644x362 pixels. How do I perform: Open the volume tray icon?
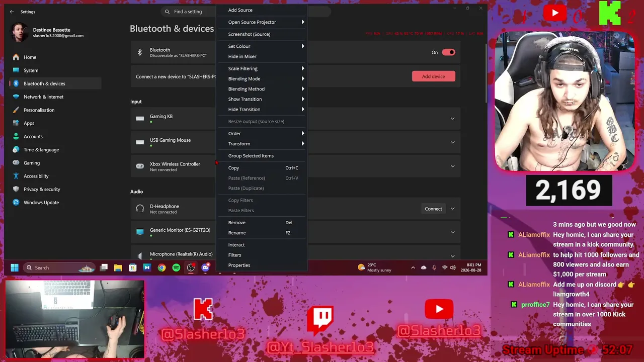[x=453, y=267]
